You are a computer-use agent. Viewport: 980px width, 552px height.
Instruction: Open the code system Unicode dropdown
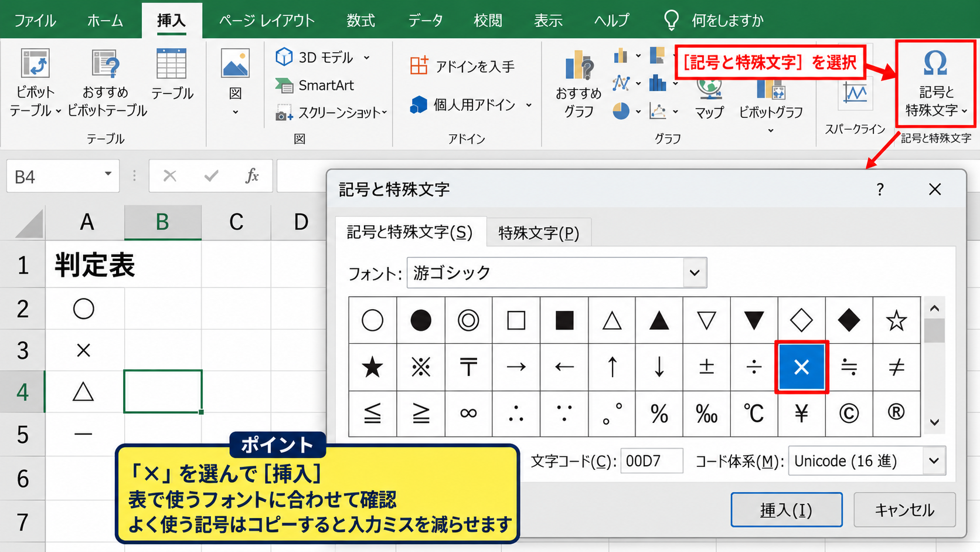[x=934, y=461]
